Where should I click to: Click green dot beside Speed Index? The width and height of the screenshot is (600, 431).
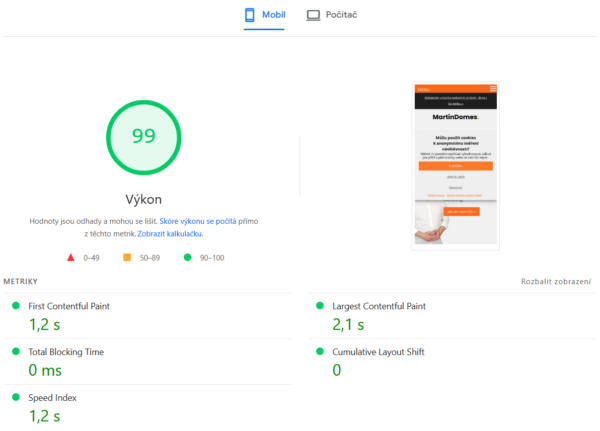[x=16, y=397]
